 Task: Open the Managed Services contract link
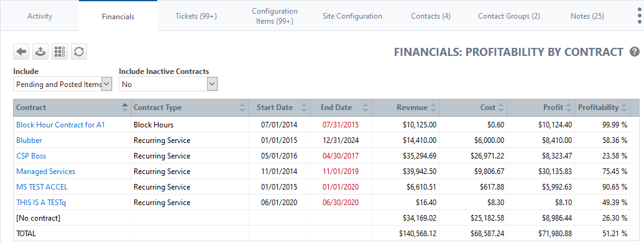point(45,172)
